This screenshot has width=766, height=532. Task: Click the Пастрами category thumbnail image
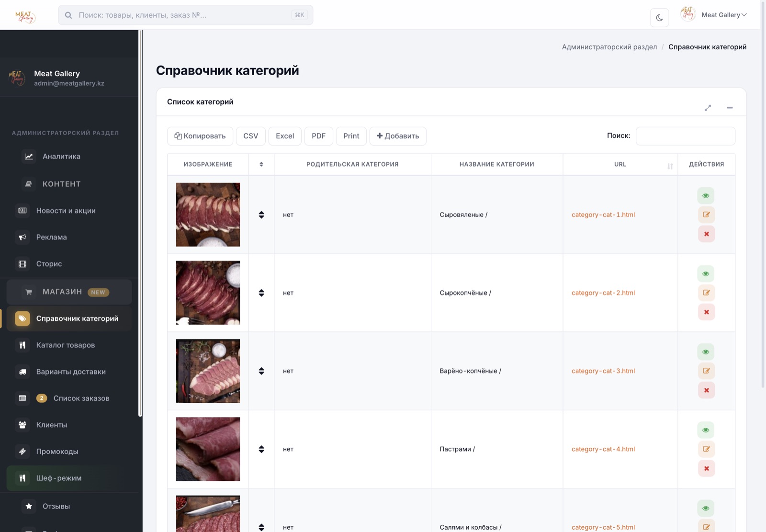[x=208, y=449]
